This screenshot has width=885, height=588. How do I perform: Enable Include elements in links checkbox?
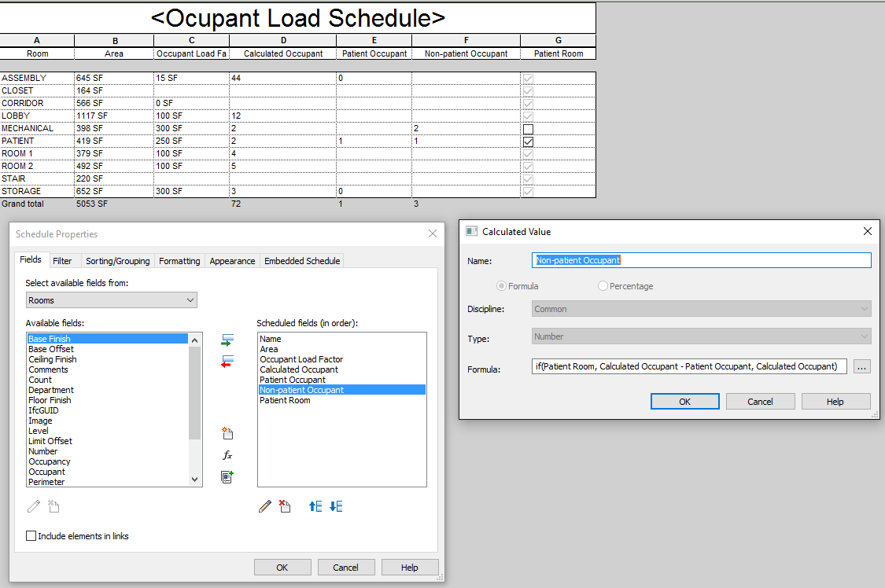31,536
